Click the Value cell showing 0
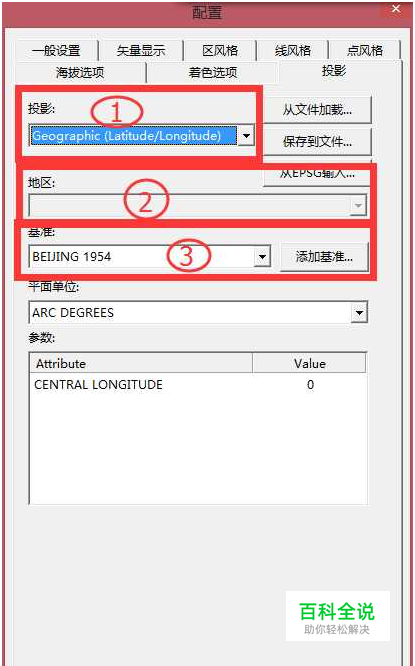The height and width of the screenshot is (666, 415). [x=310, y=384]
